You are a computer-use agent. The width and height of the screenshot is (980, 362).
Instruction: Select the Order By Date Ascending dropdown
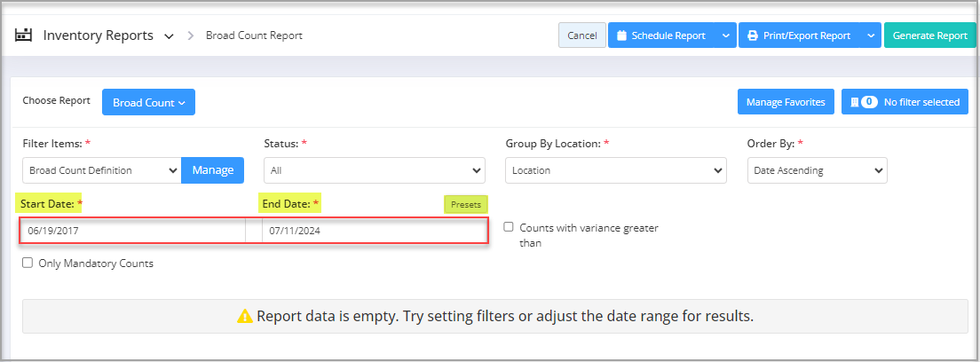(817, 170)
